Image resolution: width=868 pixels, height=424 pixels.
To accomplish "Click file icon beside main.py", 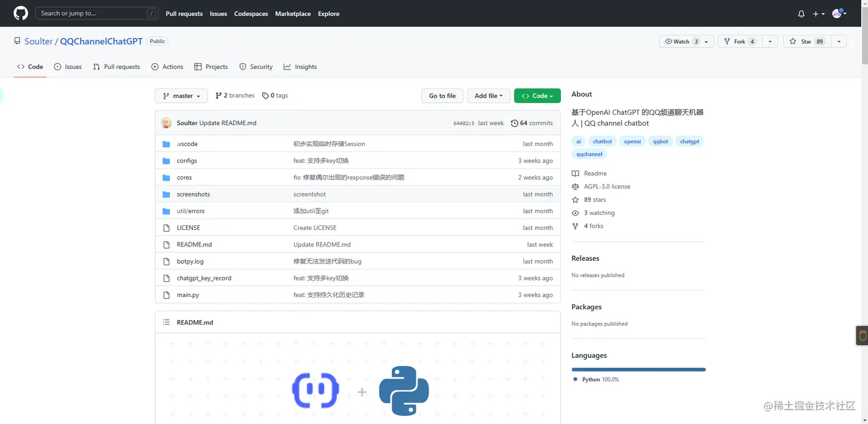I will pos(166,295).
